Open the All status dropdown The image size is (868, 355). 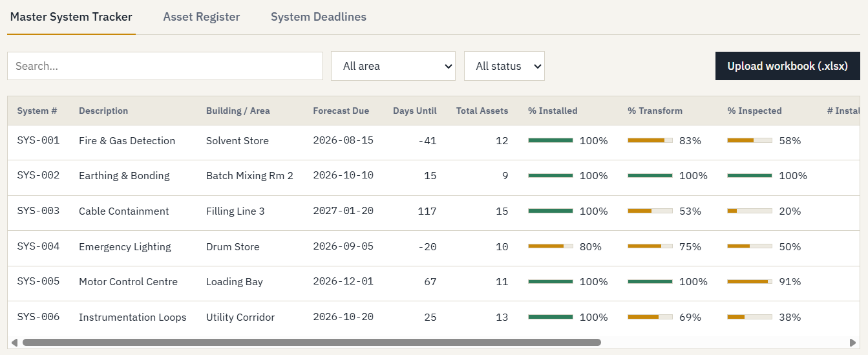(504, 66)
